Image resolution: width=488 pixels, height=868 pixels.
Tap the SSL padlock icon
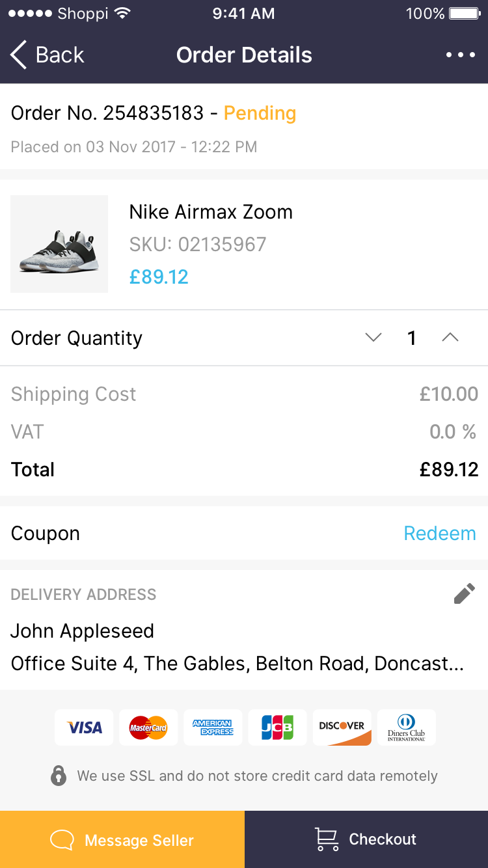coord(59,776)
